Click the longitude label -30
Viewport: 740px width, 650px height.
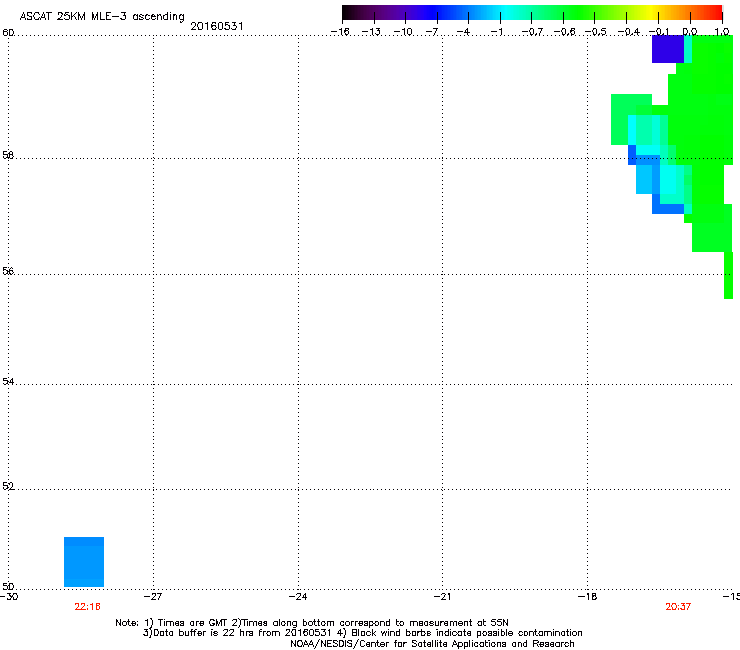tap(8, 596)
